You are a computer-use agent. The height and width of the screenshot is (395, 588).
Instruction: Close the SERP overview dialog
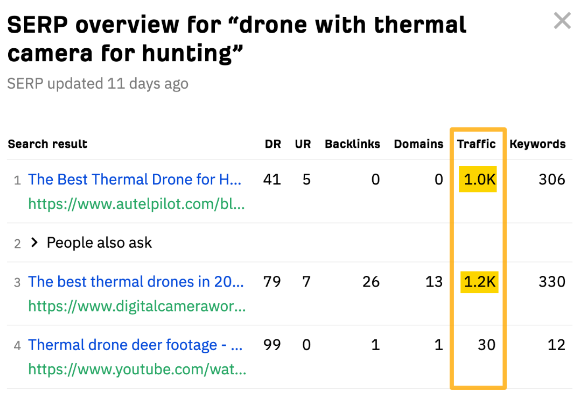(562, 21)
